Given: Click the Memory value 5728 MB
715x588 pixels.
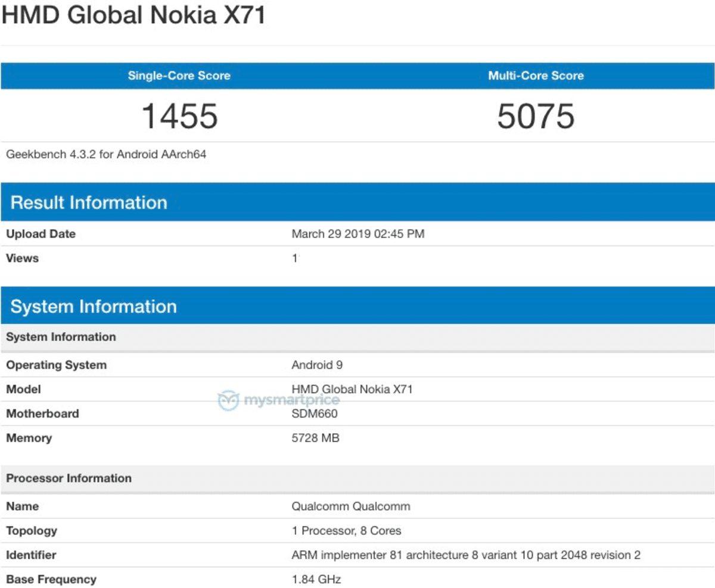Looking at the screenshot, I should point(314,438).
